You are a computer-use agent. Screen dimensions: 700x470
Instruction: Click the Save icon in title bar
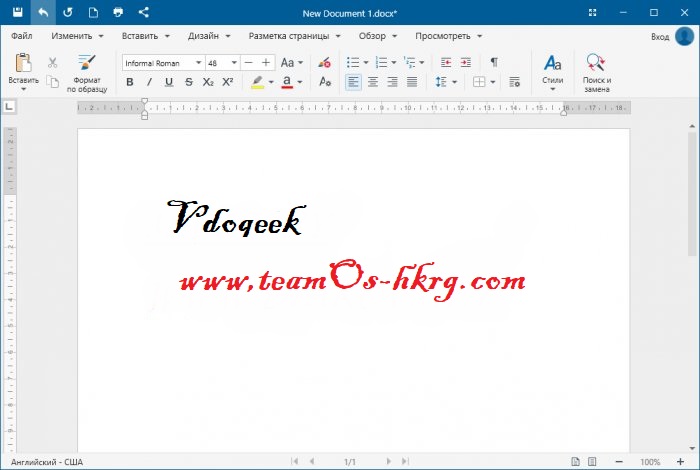pos(17,13)
